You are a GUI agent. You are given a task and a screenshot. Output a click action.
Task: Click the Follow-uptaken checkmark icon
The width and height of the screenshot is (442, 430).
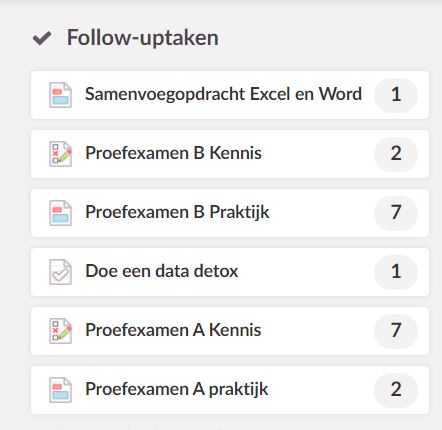(x=42, y=38)
